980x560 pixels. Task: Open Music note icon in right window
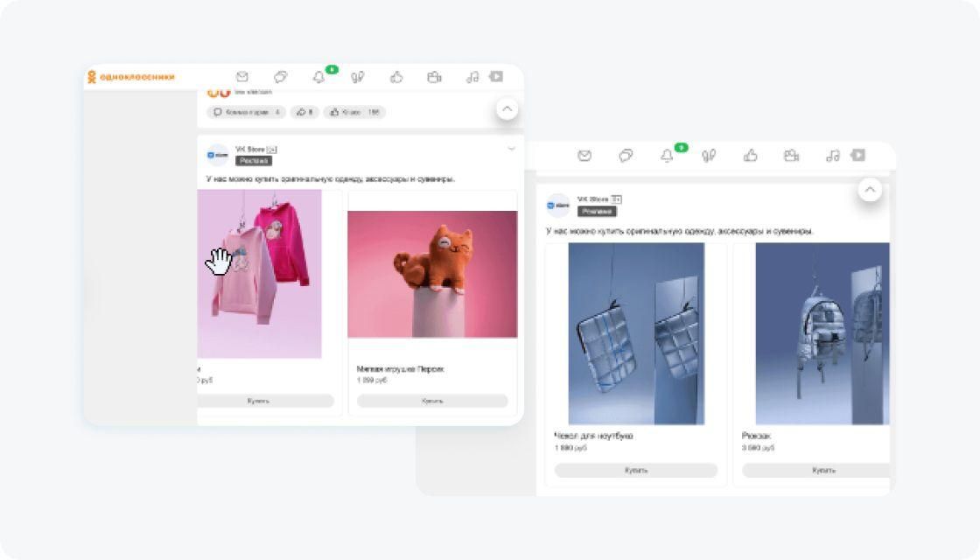tap(832, 156)
